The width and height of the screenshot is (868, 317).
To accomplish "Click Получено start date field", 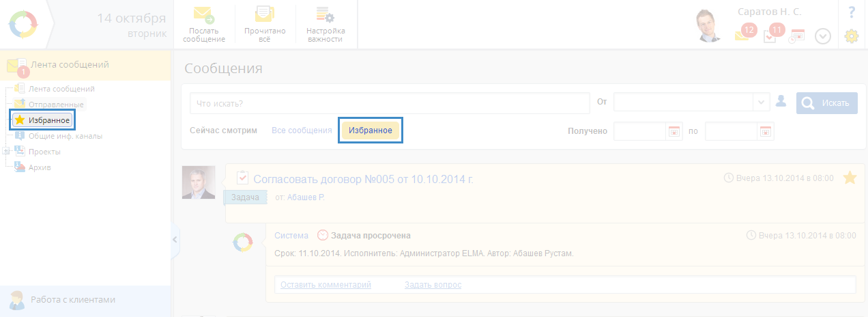I will [x=639, y=131].
